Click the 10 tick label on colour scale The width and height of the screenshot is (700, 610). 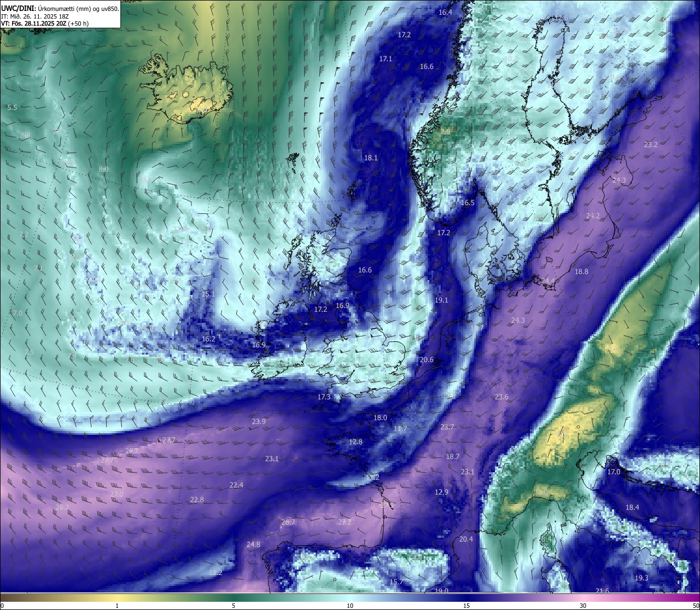(x=350, y=606)
